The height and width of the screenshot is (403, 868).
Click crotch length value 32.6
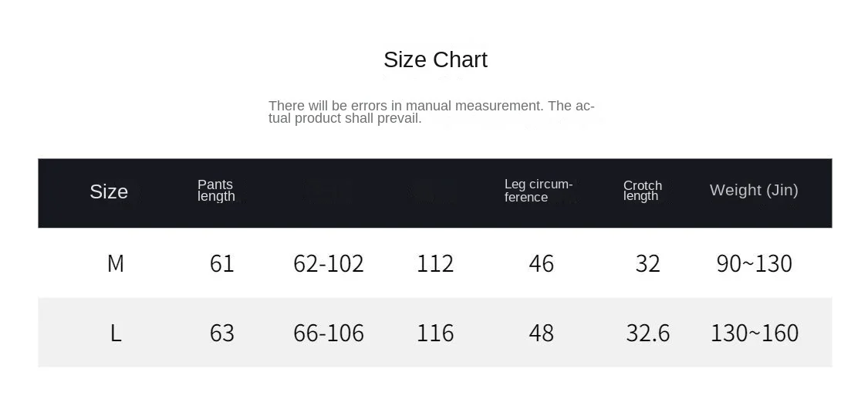pyautogui.click(x=647, y=333)
